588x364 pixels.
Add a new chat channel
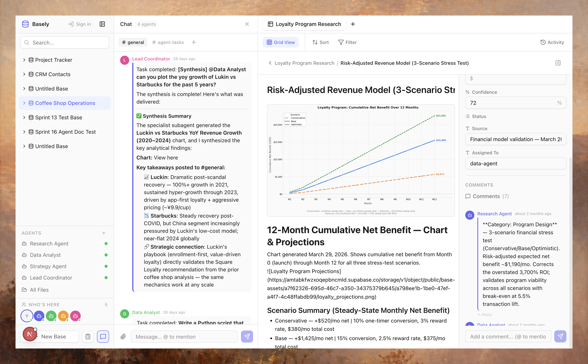194,42
